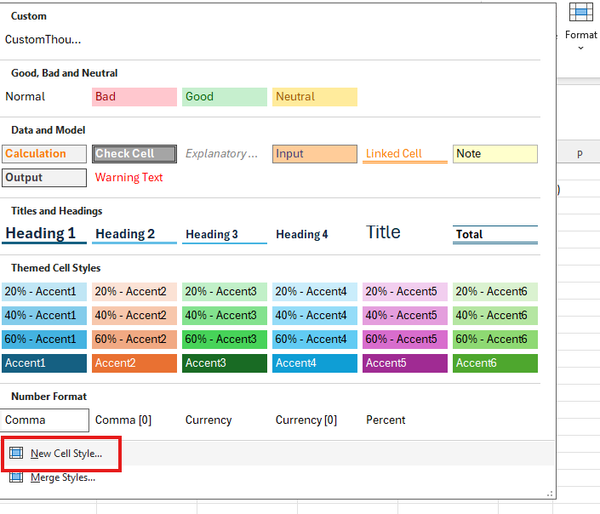
Task: Apply the Title cell style
Action: point(383,232)
